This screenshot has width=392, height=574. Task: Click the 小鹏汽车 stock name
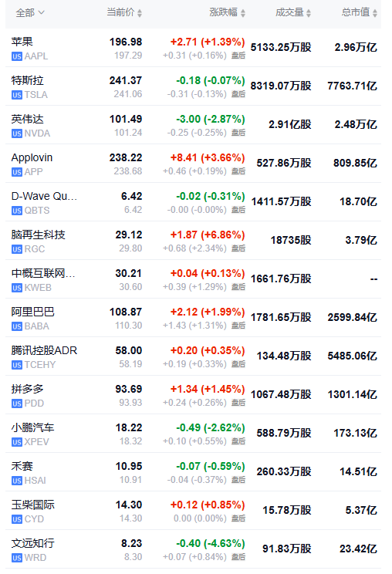(33, 427)
